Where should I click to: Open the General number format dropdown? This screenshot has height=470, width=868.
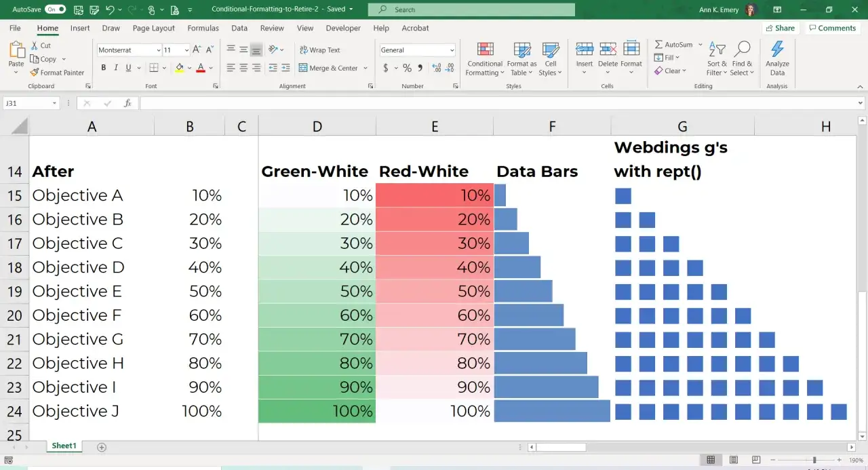(452, 50)
